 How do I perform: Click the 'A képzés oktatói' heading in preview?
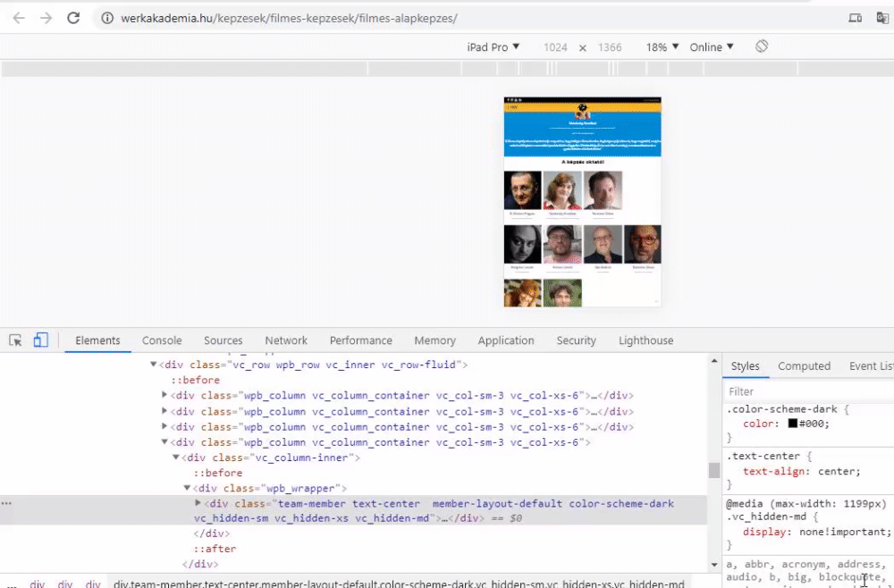(x=582, y=162)
